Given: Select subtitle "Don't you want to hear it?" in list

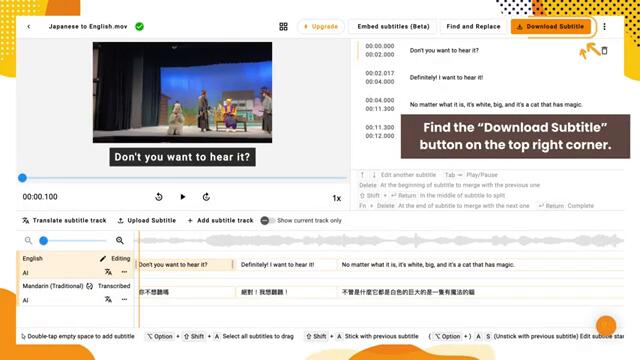Looking at the screenshot, I should 444,51.
